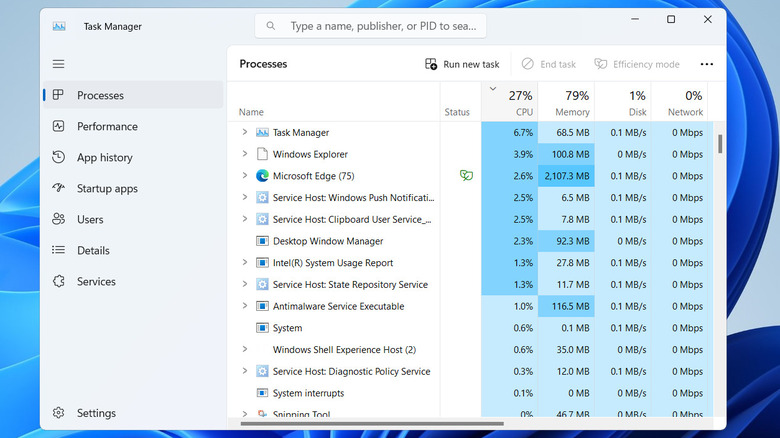Switch to the Processes tab
Viewport: 780px width, 438px height.
click(x=100, y=96)
